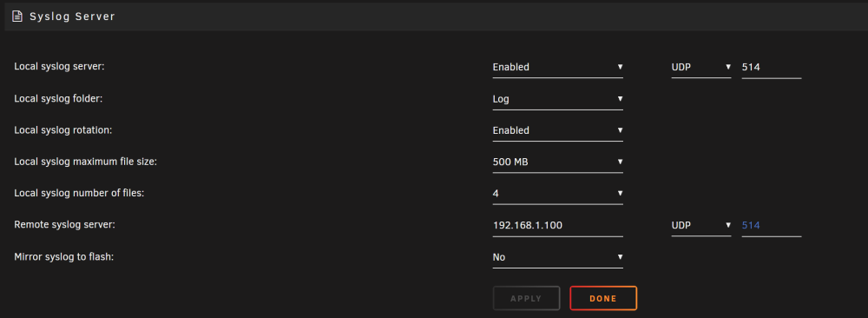The height and width of the screenshot is (318, 868).
Task: Click the Syslog Server section title
Action: coord(72,17)
